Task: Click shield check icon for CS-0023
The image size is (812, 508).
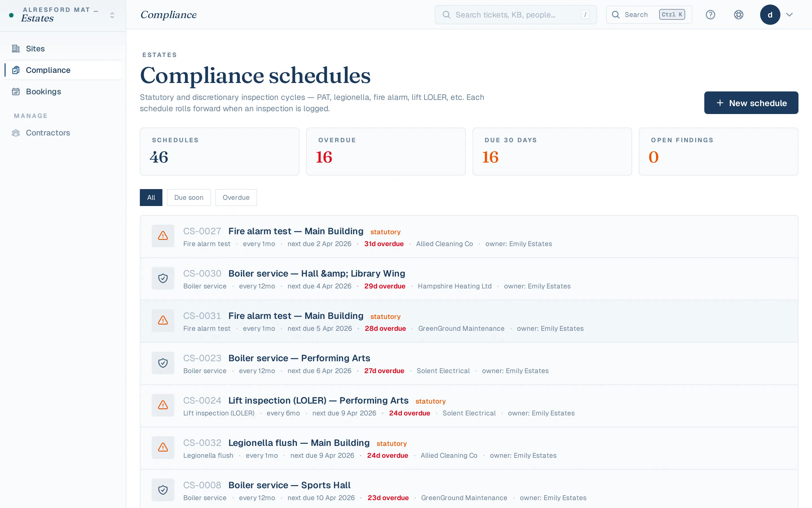Action: coord(163,363)
